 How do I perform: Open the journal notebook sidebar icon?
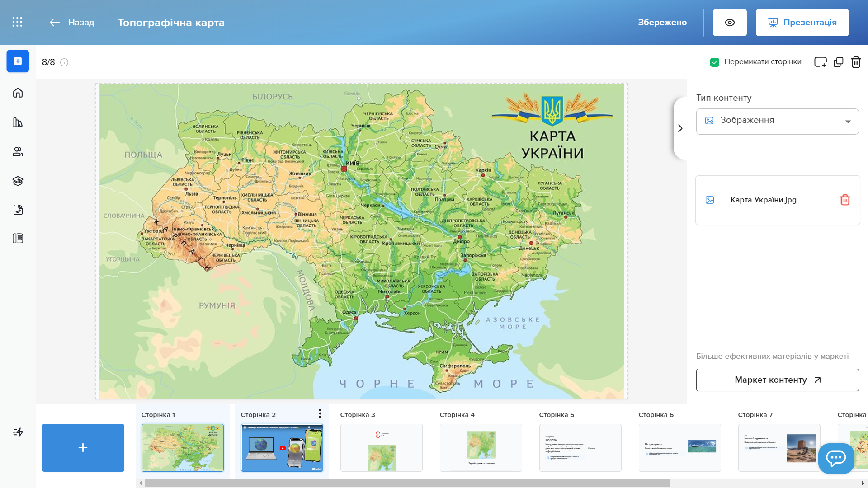coord(18,238)
